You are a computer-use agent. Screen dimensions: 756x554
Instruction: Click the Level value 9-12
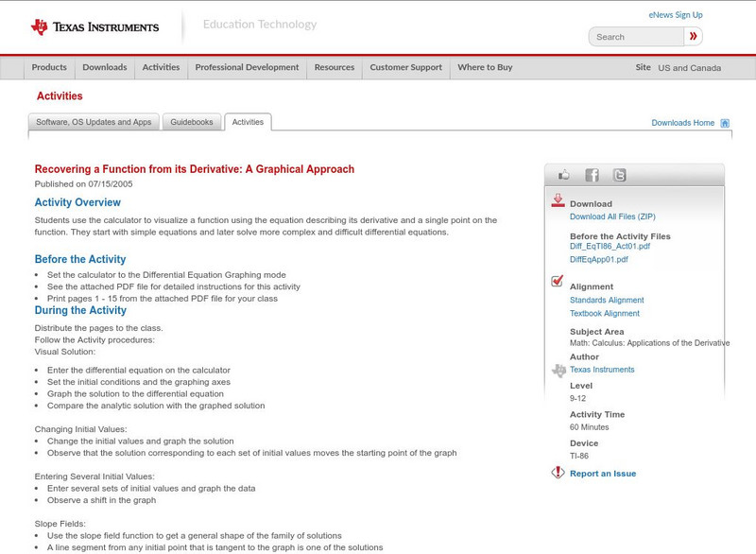pos(577,398)
